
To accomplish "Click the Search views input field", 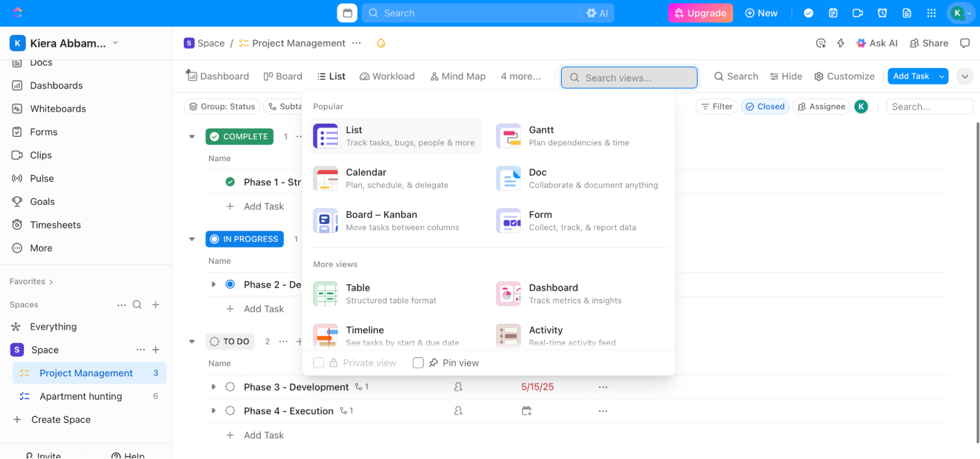I will coord(629,77).
